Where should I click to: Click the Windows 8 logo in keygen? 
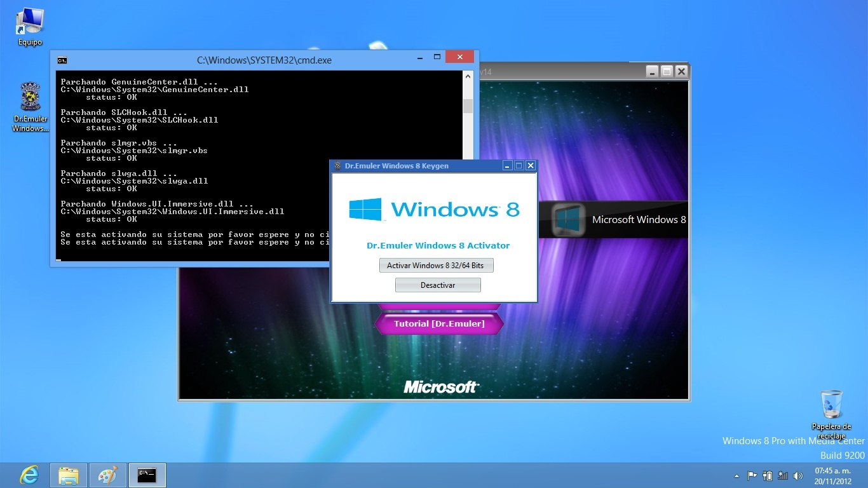tap(435, 209)
